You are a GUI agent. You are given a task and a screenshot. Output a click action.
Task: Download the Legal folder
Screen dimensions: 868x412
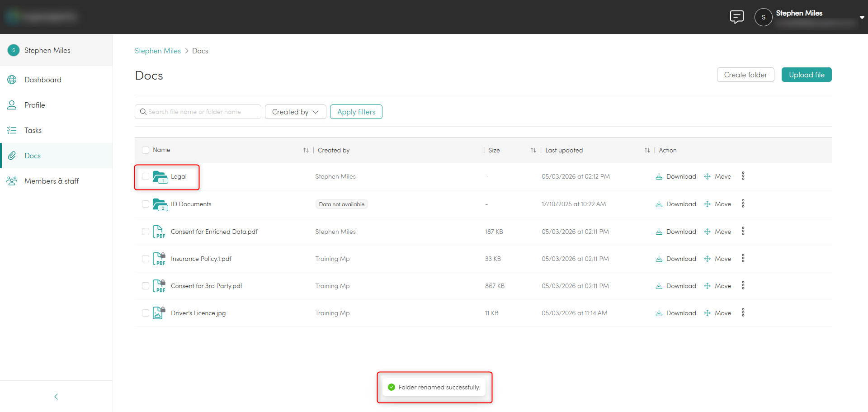point(676,176)
